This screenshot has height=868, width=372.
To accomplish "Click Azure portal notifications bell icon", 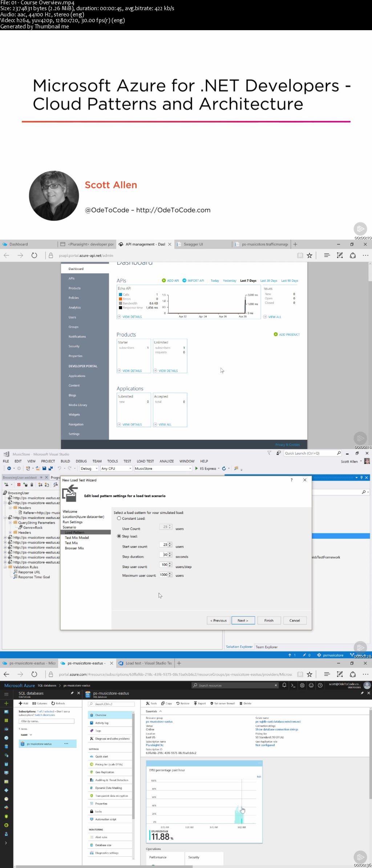I will pos(284,685).
